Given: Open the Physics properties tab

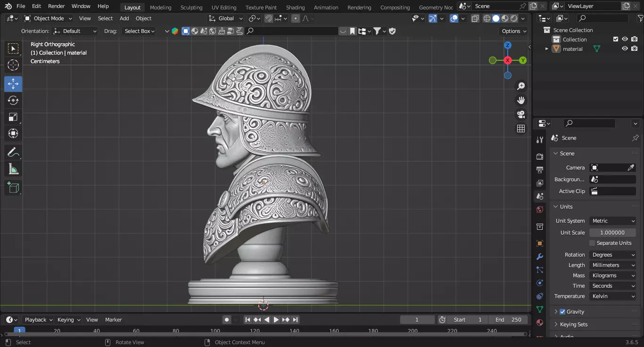Looking at the screenshot, I should tap(540, 283).
